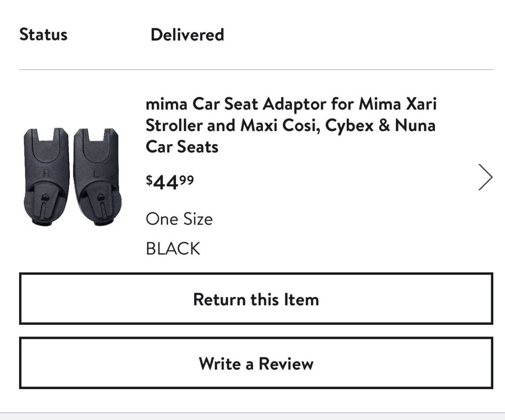Screen dimensions: 505x420
Task: Open item details with the right chevron arrow
Action: click(485, 177)
